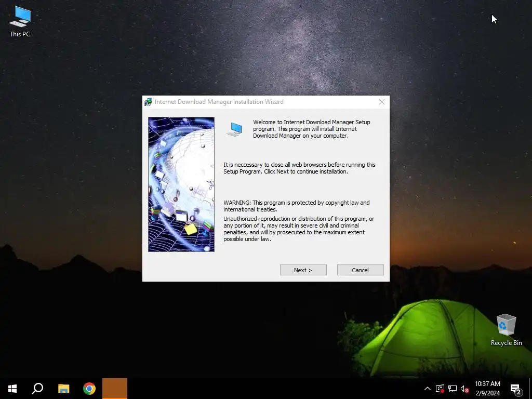Click window title 'Internet Download Manager Installation Wizard'
Viewport: 532px width, 399px height.
(x=219, y=102)
